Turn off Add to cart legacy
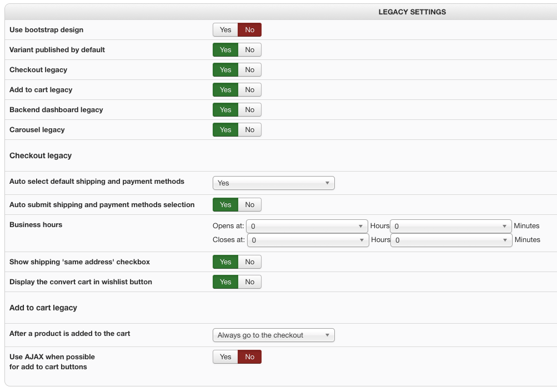This screenshot has width=557, height=392. [250, 90]
